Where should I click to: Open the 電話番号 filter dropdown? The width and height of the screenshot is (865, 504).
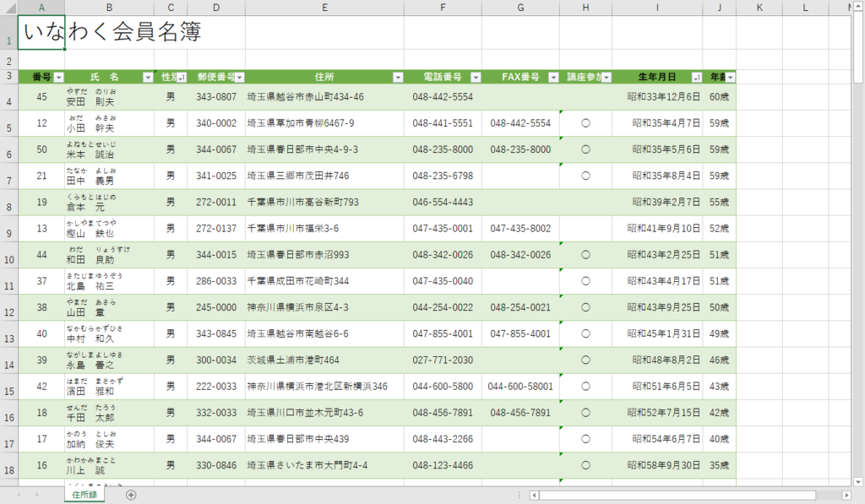(x=476, y=77)
